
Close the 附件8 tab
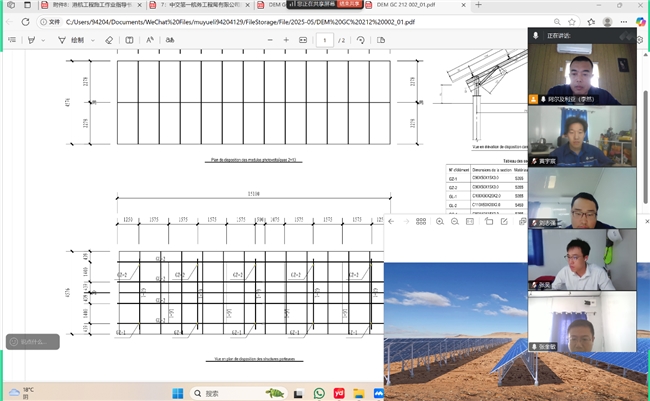(139, 5)
